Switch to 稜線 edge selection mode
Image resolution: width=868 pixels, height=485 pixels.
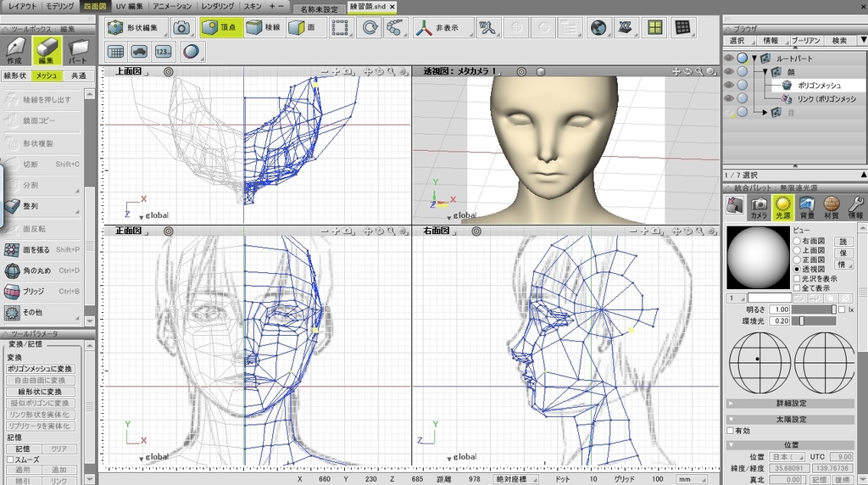coord(264,27)
